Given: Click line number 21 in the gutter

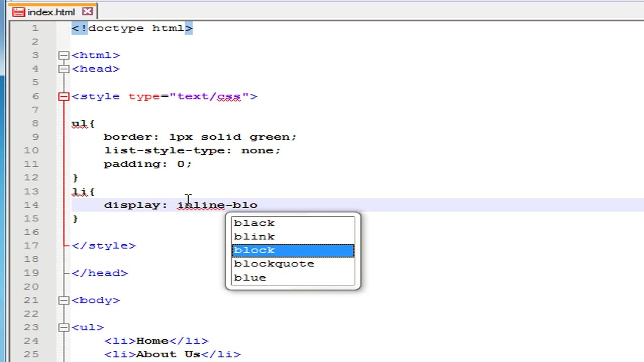Looking at the screenshot, I should [31, 300].
